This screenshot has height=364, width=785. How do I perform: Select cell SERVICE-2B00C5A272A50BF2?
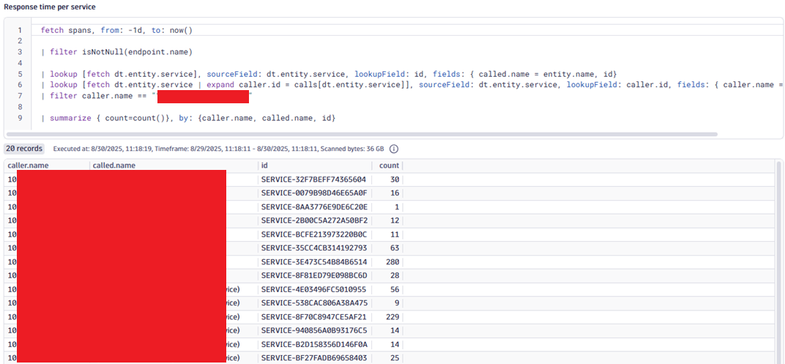coord(314,221)
